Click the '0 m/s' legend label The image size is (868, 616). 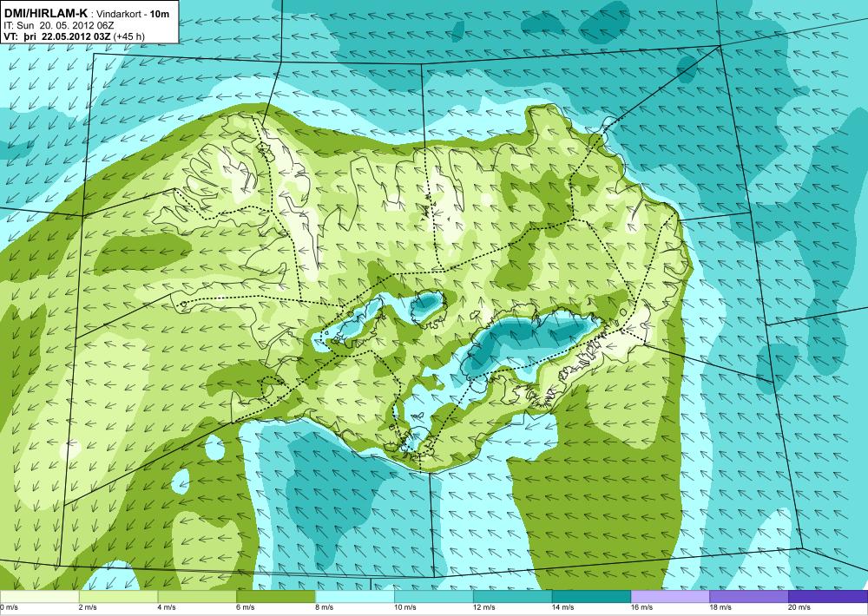pos(9,607)
